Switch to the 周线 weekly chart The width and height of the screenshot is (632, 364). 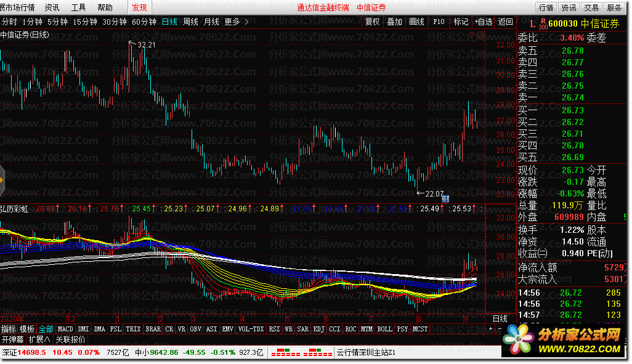(x=190, y=22)
